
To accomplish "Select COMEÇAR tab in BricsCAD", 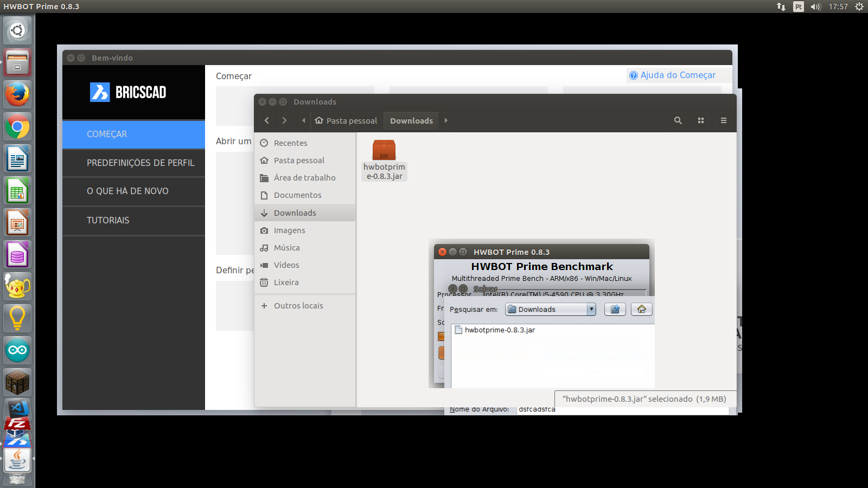I will click(133, 134).
